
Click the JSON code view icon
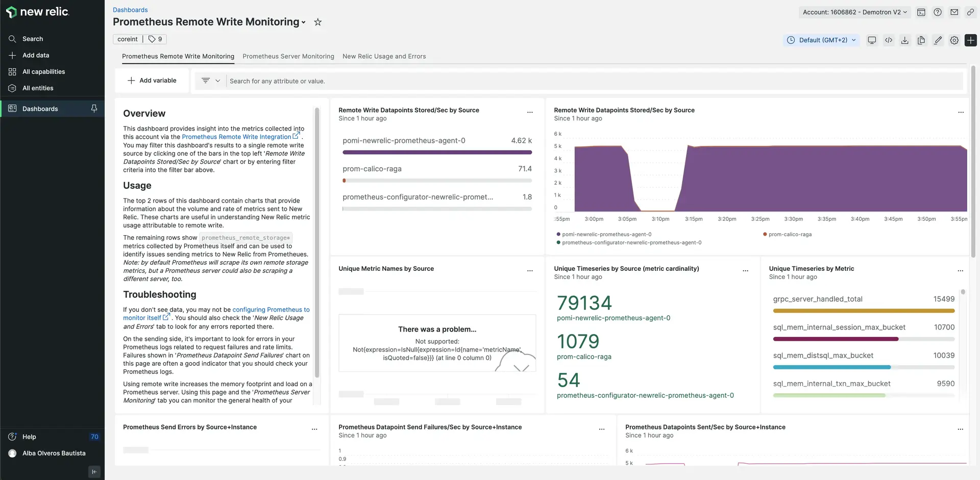(x=889, y=40)
